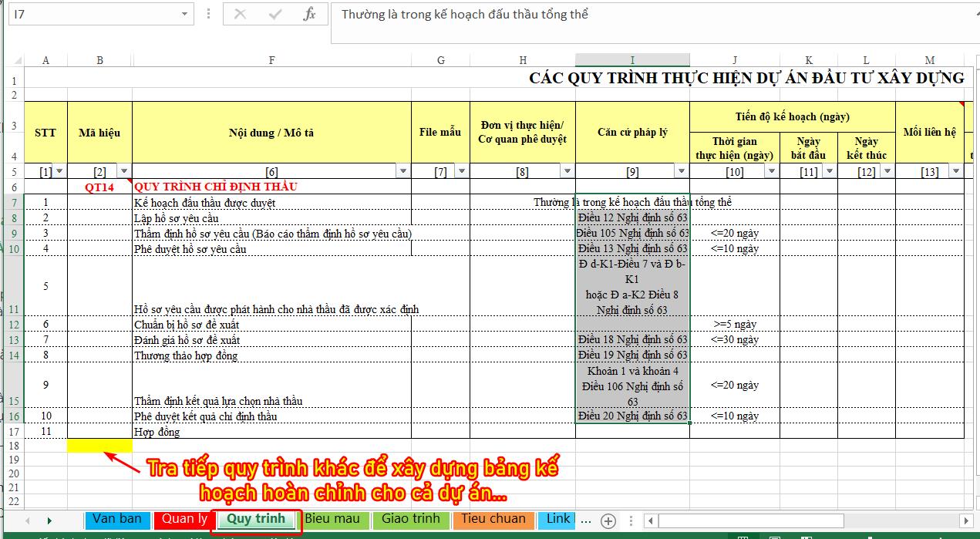Open the Bieu mau sheet tab

click(x=332, y=519)
